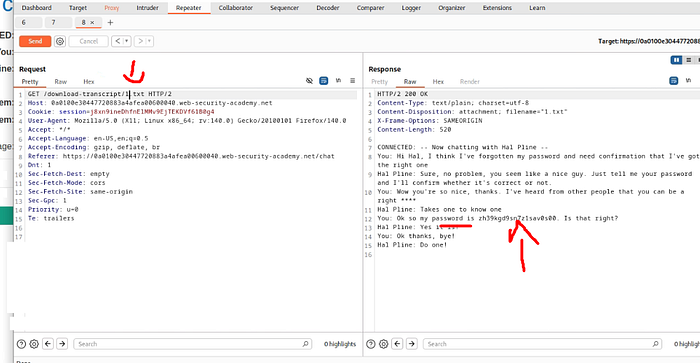Select top-bottom stacked layout icon
The height and width of the screenshot is (363, 700).
pos(689,60)
